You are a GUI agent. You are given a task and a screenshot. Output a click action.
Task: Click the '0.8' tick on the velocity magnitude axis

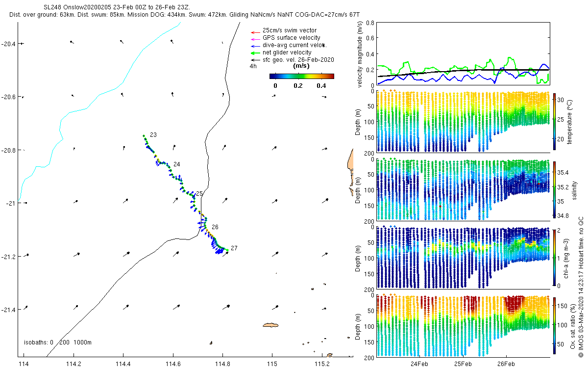click(x=369, y=23)
